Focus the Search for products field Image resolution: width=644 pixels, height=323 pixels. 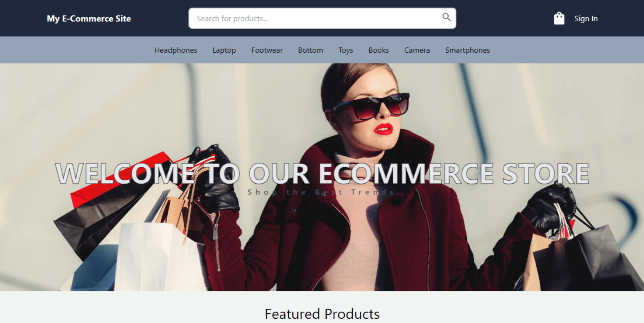tap(322, 18)
